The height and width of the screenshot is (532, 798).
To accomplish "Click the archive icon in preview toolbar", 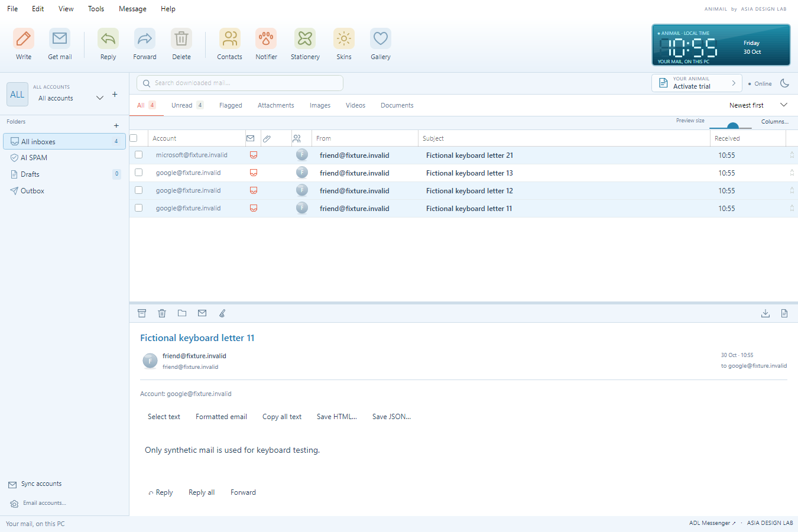I will click(142, 313).
